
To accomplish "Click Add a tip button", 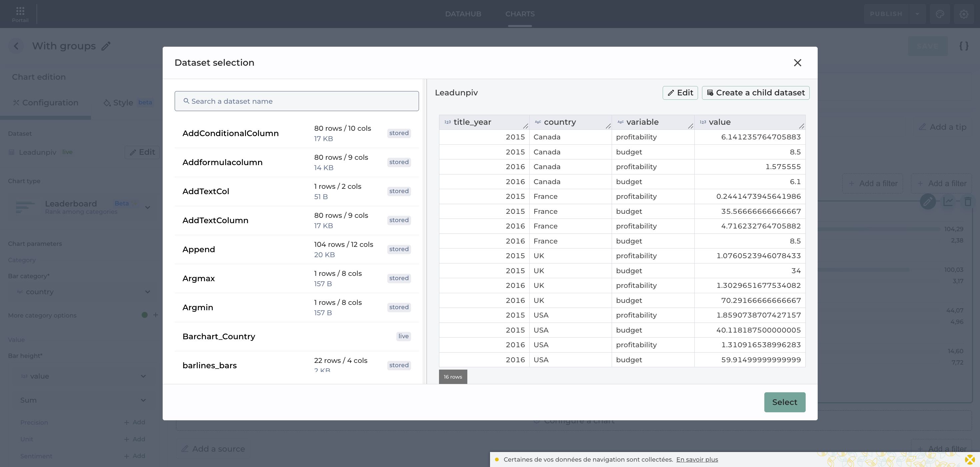I will (942, 127).
